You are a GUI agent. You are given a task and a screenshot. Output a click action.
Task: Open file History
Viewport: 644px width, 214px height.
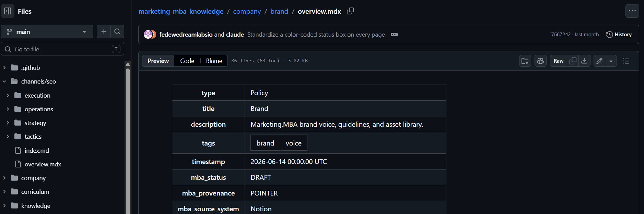pyautogui.click(x=619, y=35)
